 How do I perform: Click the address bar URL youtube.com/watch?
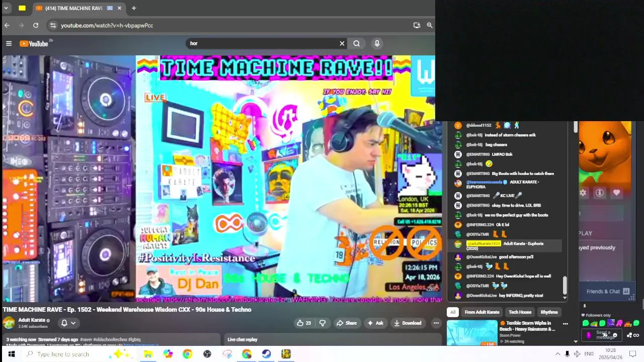pos(107,25)
